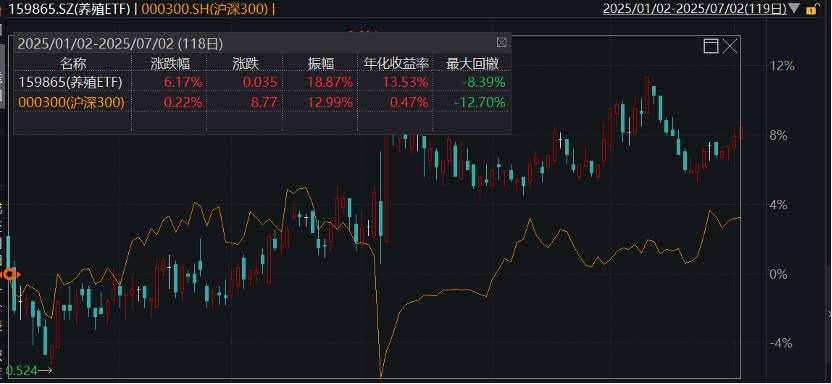832x384 pixels.
Task: Select 000300.SH(沪深300) overlay title
Action: [205, 9]
